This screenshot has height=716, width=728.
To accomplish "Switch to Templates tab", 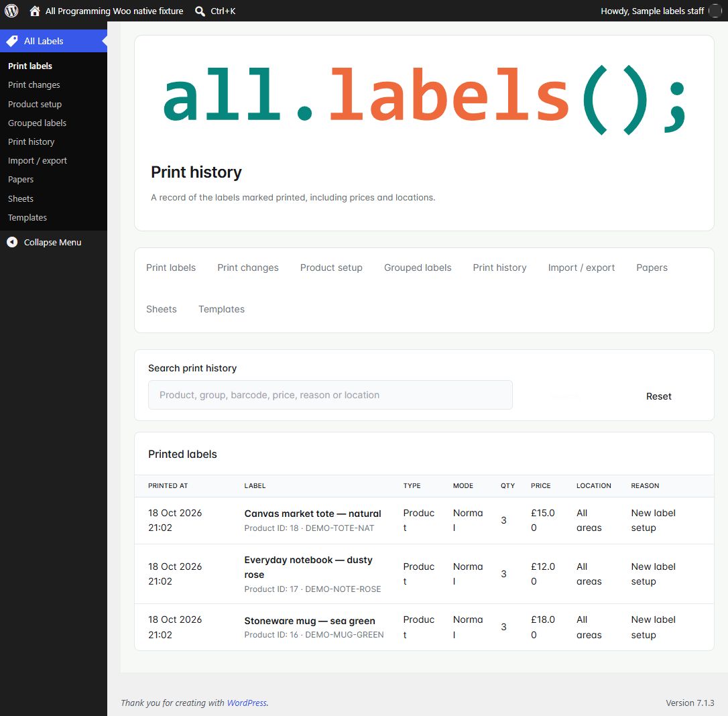I will click(x=221, y=309).
